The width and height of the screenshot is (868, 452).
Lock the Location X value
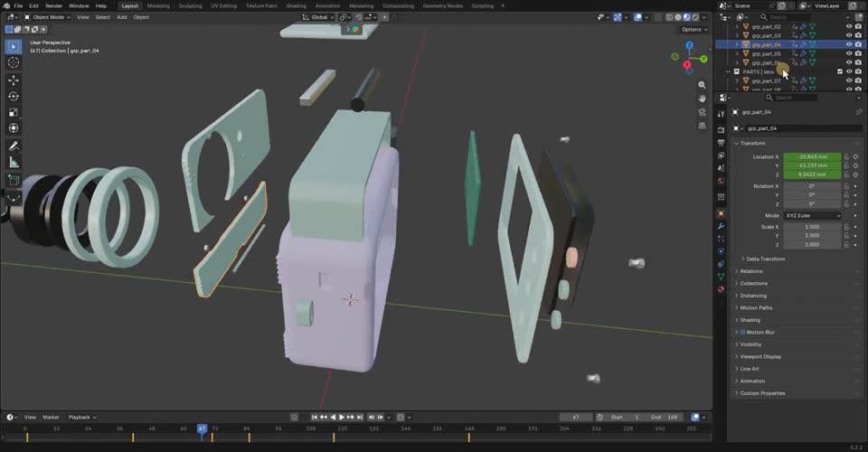click(x=846, y=157)
